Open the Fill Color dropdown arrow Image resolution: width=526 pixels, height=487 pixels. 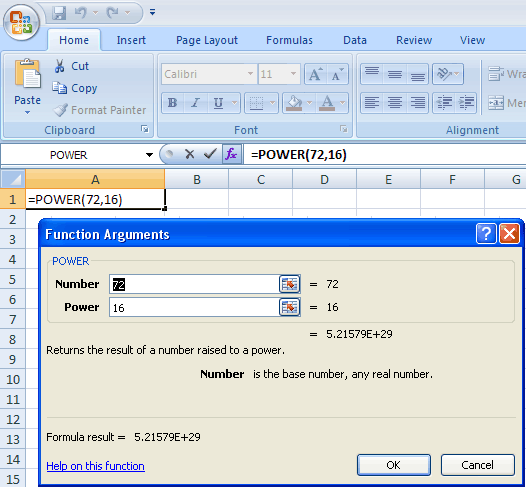[x=309, y=103]
